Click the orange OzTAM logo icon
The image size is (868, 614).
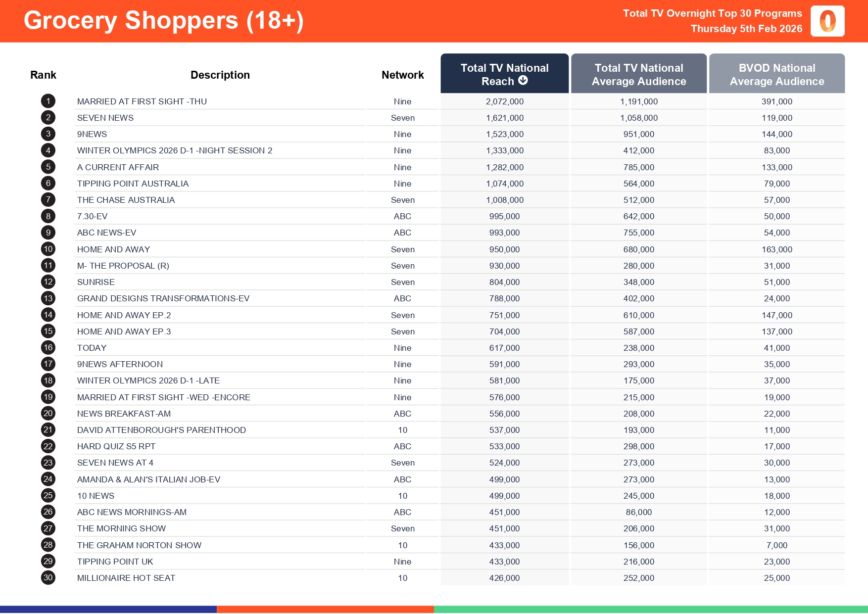click(x=827, y=21)
